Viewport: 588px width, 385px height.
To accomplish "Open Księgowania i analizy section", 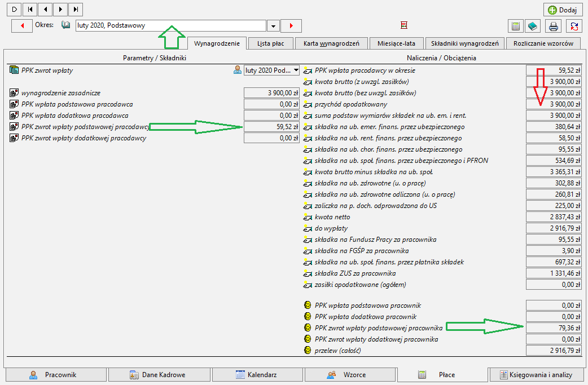I will [x=537, y=374].
